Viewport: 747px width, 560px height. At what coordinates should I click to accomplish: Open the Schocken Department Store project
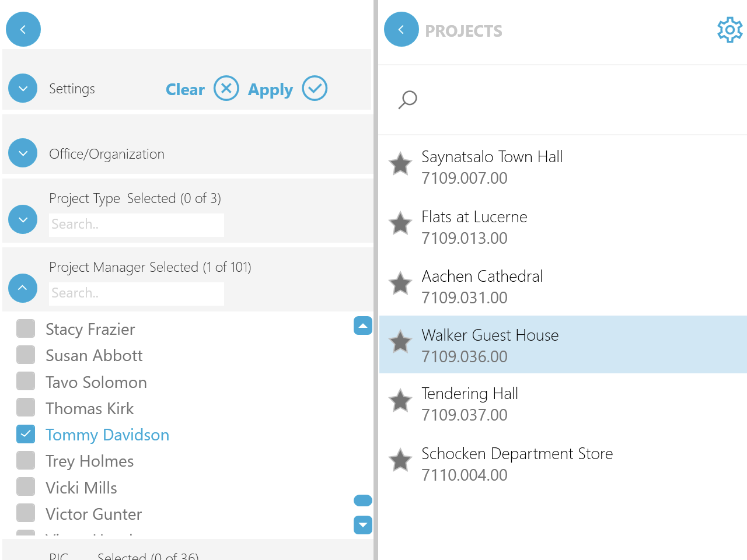(x=563, y=464)
